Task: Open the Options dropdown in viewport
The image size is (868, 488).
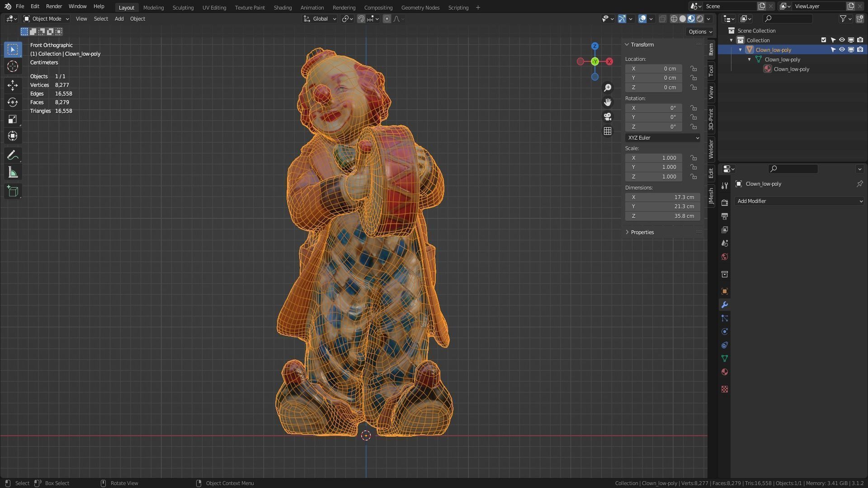Action: [700, 32]
